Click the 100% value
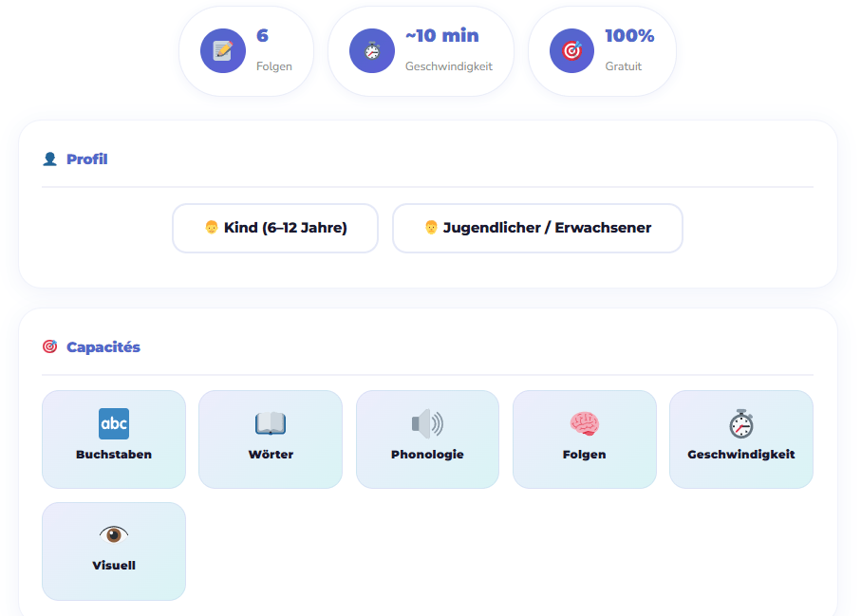The width and height of the screenshot is (861, 616). pos(629,36)
